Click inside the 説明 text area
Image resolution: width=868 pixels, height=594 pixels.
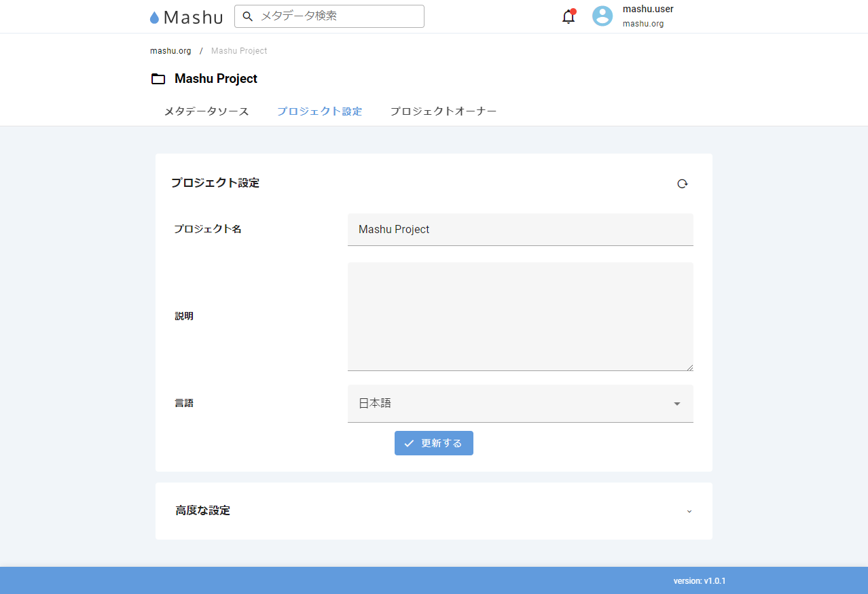[520, 316]
